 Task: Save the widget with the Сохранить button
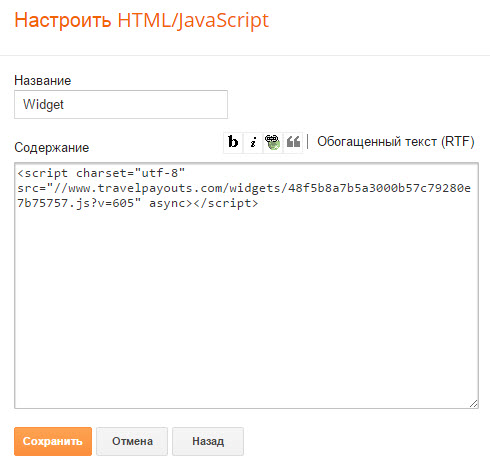tap(53, 441)
